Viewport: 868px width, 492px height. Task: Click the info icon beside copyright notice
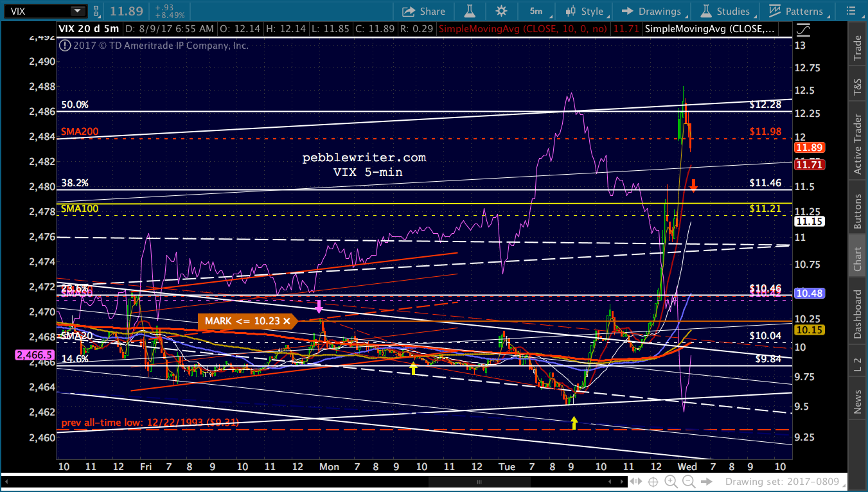[64, 45]
